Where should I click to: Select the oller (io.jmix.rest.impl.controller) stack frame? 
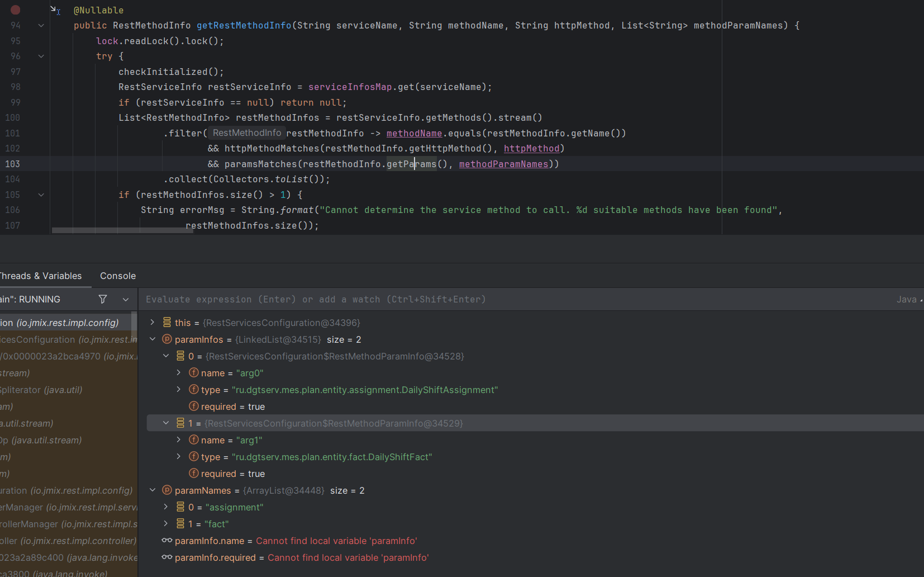point(68,541)
